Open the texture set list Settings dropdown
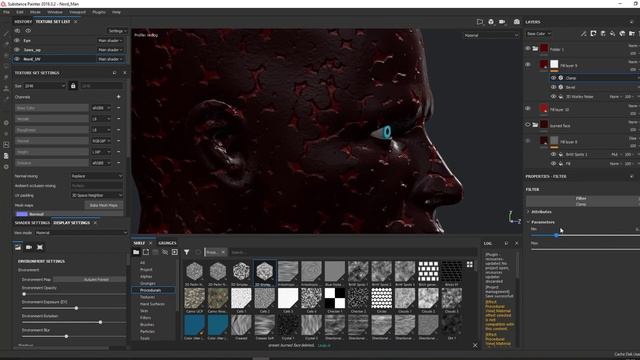The height and width of the screenshot is (360, 640). click(117, 31)
